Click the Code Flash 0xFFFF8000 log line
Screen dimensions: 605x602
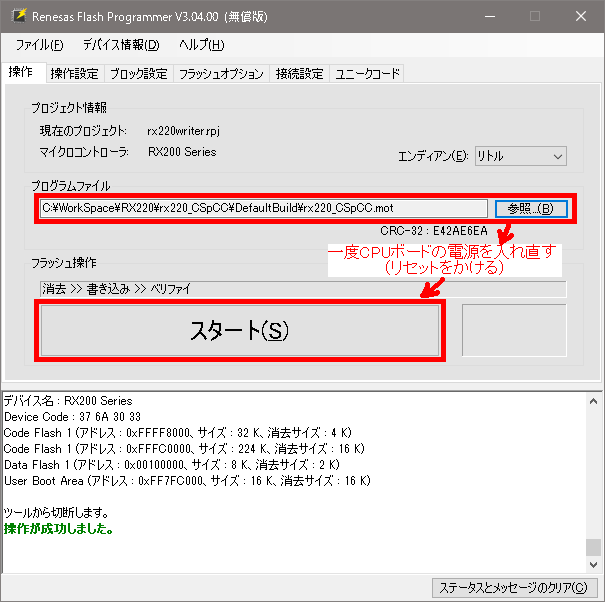coord(177,433)
